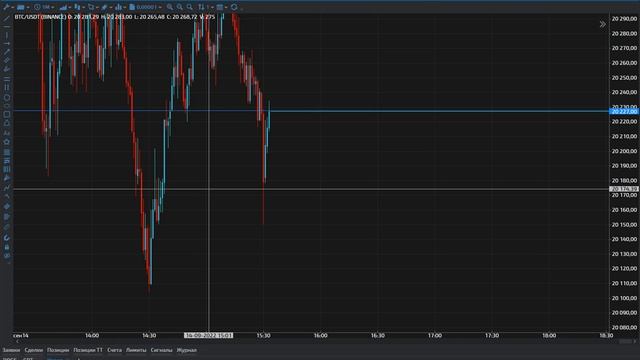Click the BTC/USDT (BINANCE) chart title
640x360 pixels.
[40, 17]
